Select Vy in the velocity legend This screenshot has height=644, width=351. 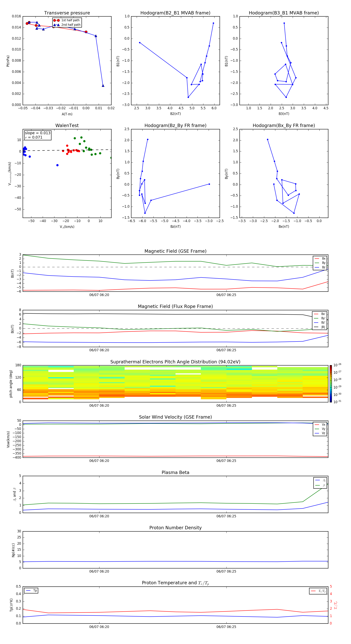pos(320,429)
